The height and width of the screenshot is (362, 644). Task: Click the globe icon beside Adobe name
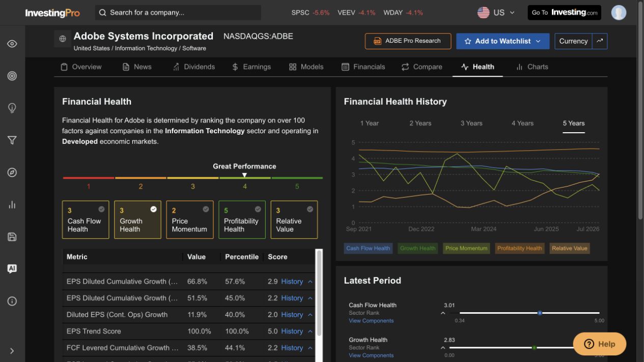pyautogui.click(x=63, y=39)
